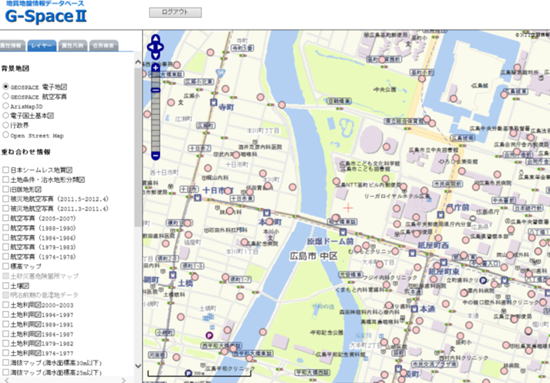Click the horizontal scroll right arrow below list
Viewport: 550px width, 383px height.
[123, 380]
